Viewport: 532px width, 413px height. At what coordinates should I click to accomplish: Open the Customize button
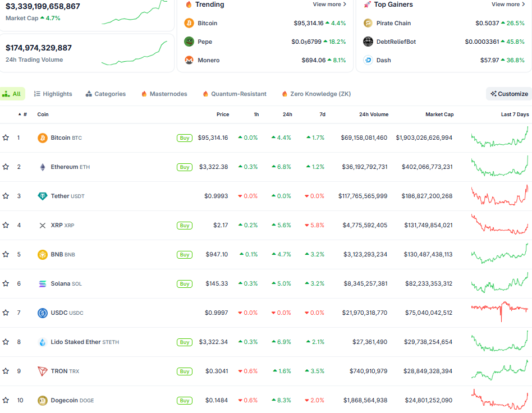pyautogui.click(x=509, y=94)
